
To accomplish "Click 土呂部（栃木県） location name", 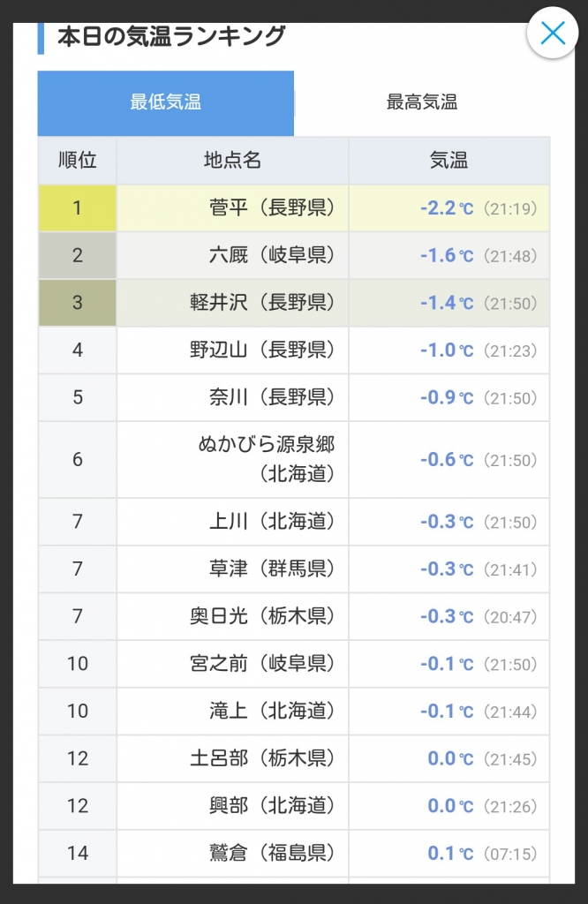I will click(263, 758).
